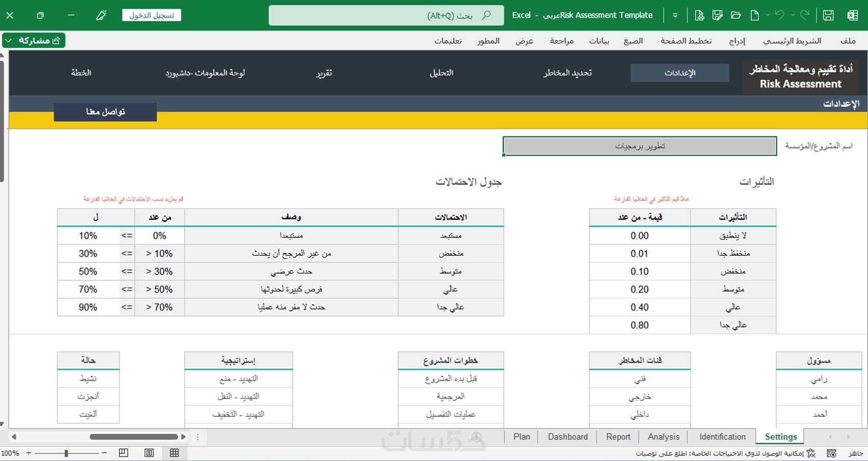This screenshot has height=461, width=868.
Task: Create a new blank document icon
Action: point(754,15)
